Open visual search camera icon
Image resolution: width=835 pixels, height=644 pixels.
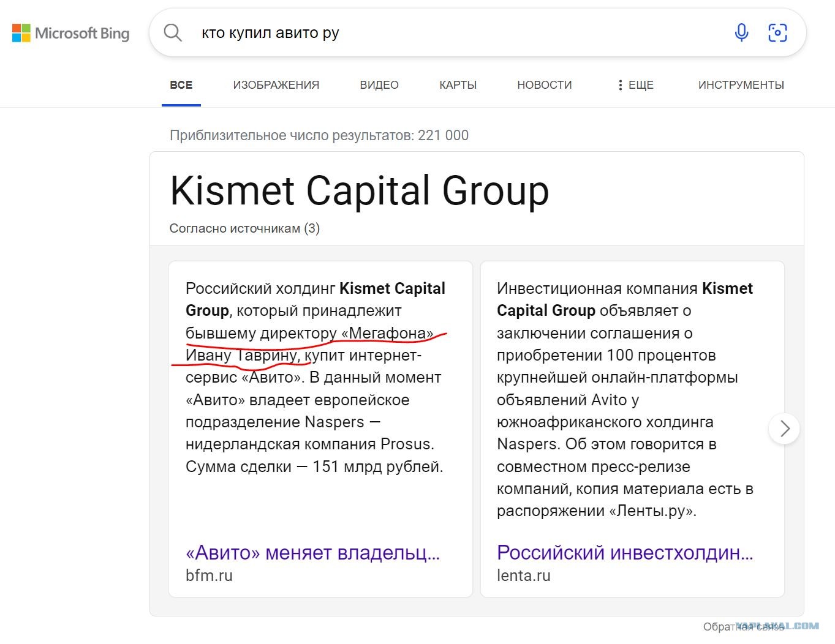[777, 32]
